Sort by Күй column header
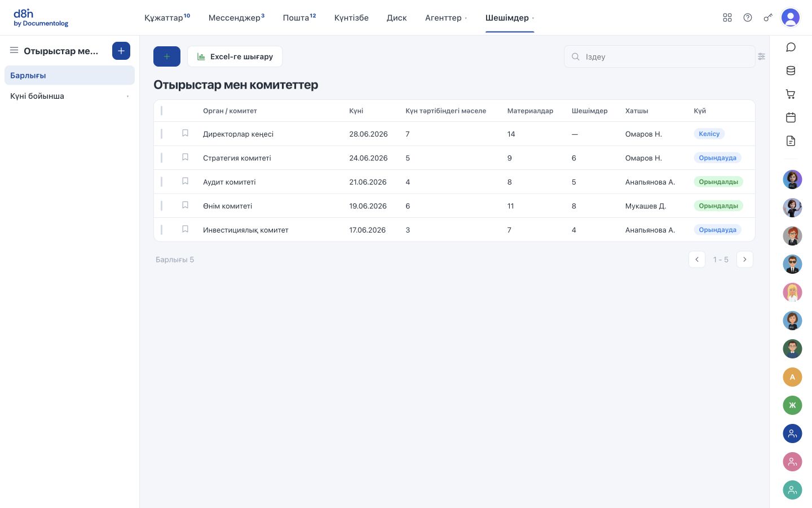The width and height of the screenshot is (812, 508). point(700,111)
